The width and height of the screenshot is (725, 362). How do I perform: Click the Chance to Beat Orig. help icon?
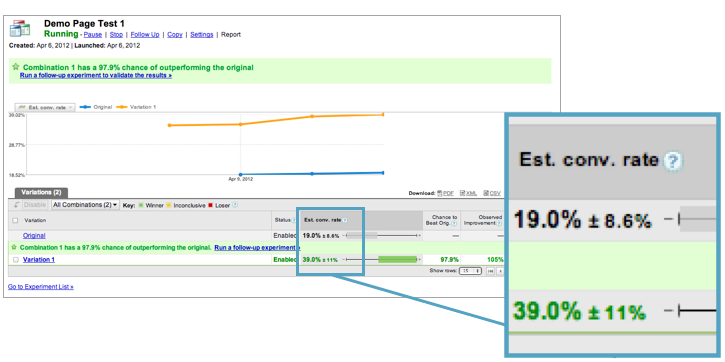[x=454, y=224]
